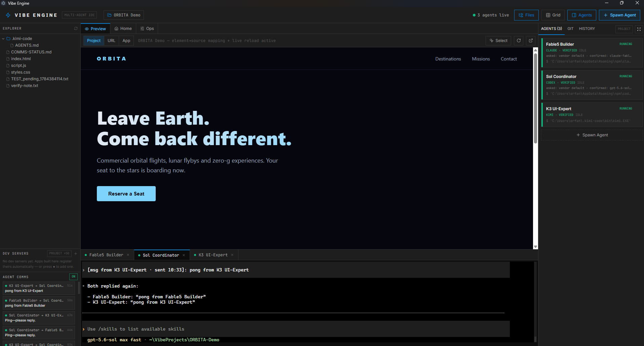Switch to Fable5 Builder terminal tab
This screenshot has width=644, height=346.
click(x=106, y=255)
